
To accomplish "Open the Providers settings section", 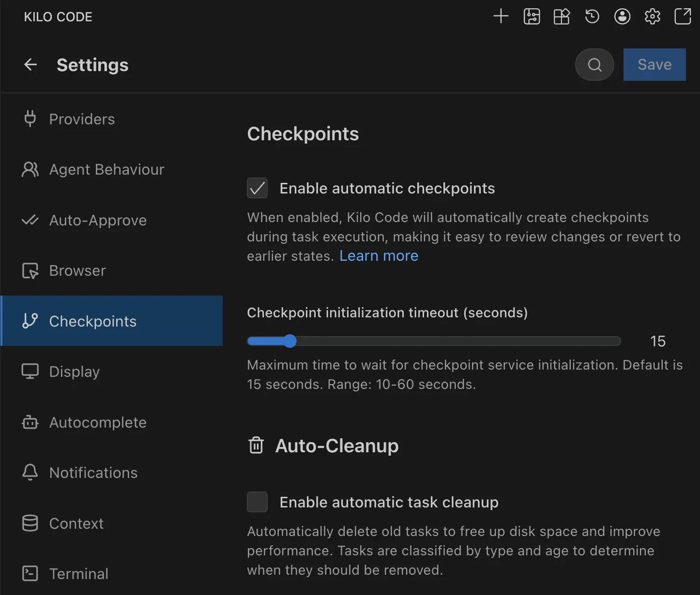I will click(112, 119).
